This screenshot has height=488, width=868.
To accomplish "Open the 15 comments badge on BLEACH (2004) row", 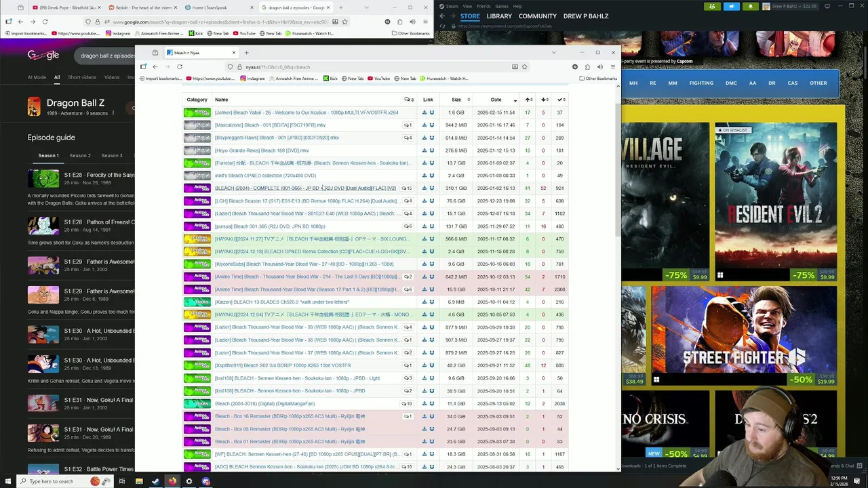I will [x=407, y=188].
